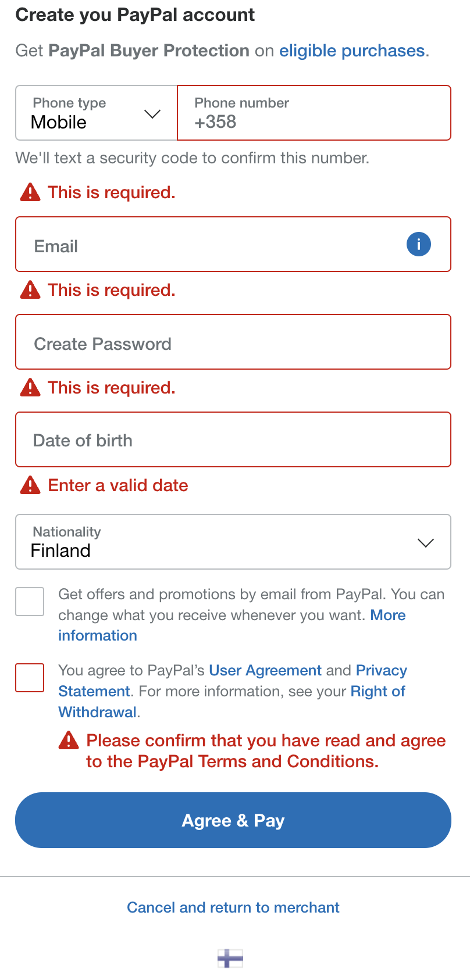
Task: Expand the Nationality dropdown
Action: (x=233, y=542)
